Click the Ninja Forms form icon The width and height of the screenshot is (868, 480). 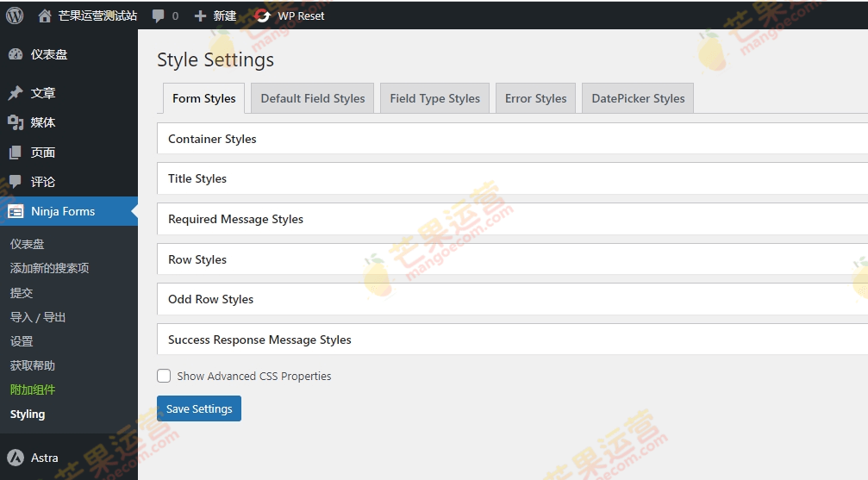click(16, 211)
